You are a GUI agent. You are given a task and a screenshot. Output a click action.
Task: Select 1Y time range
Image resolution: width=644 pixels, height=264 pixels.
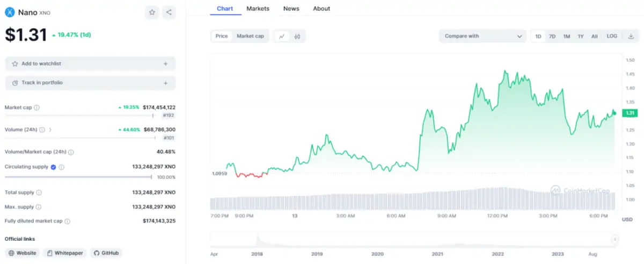click(x=581, y=36)
